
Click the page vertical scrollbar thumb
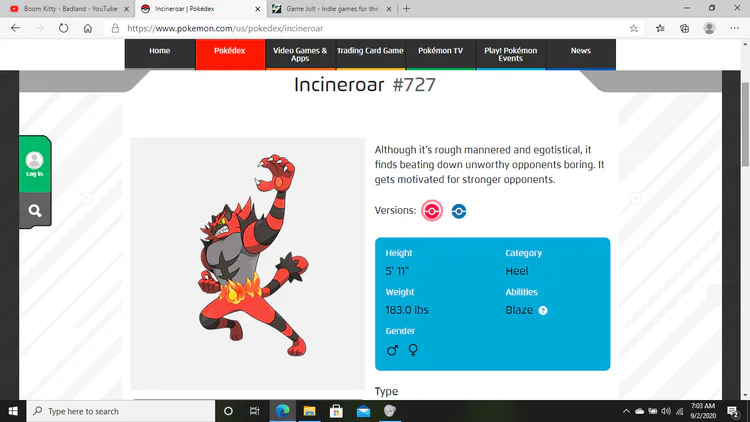pyautogui.click(x=745, y=124)
